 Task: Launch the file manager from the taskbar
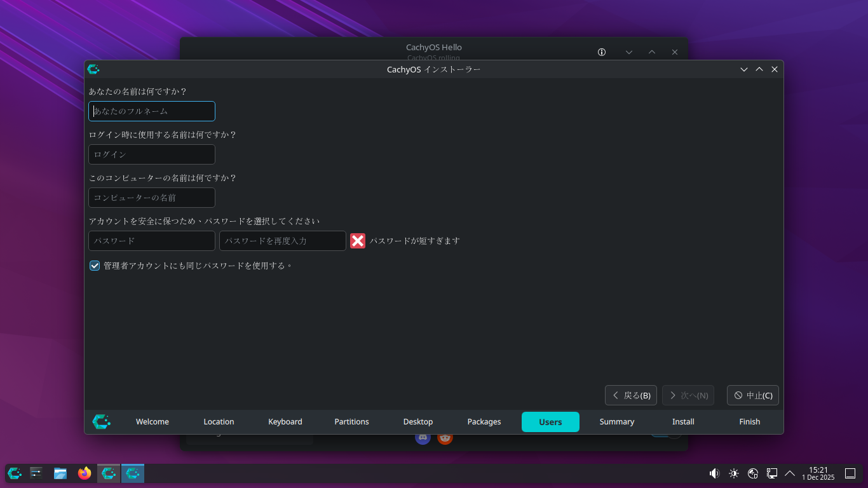[60, 473]
